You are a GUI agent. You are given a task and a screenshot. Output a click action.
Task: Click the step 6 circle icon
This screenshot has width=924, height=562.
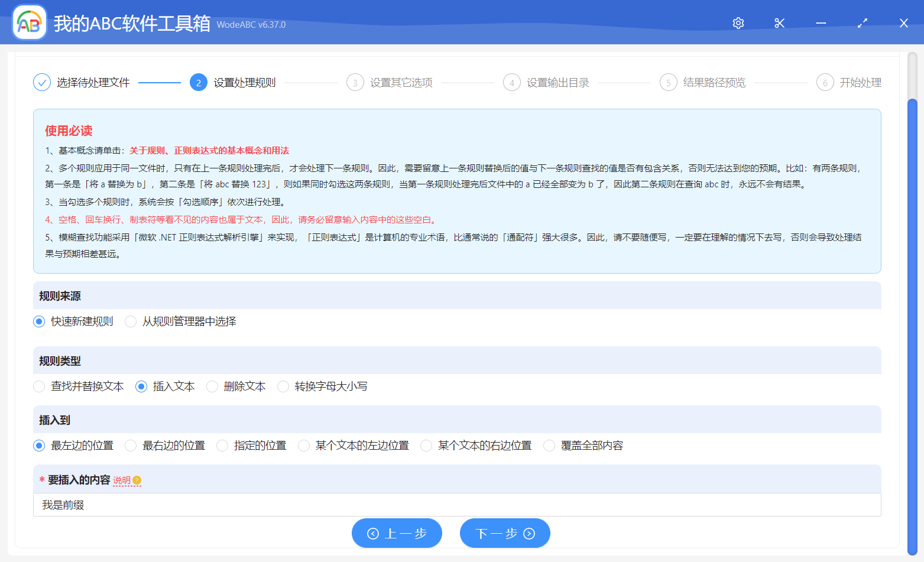(825, 83)
